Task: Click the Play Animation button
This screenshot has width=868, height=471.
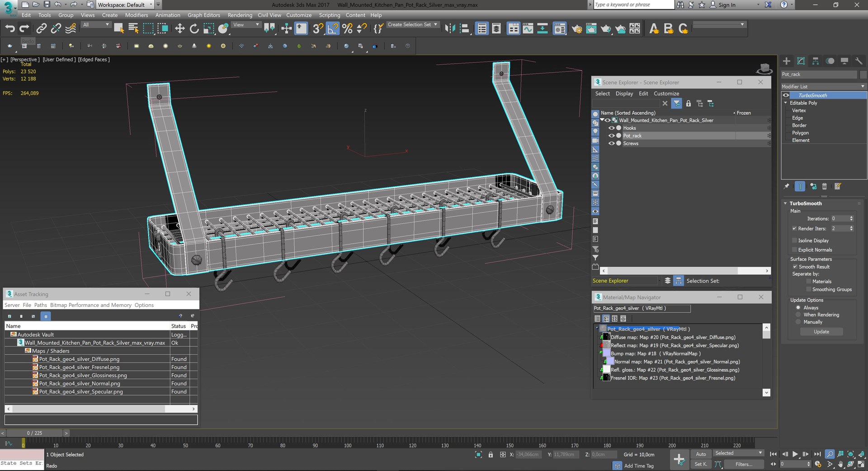Action: click(795, 454)
